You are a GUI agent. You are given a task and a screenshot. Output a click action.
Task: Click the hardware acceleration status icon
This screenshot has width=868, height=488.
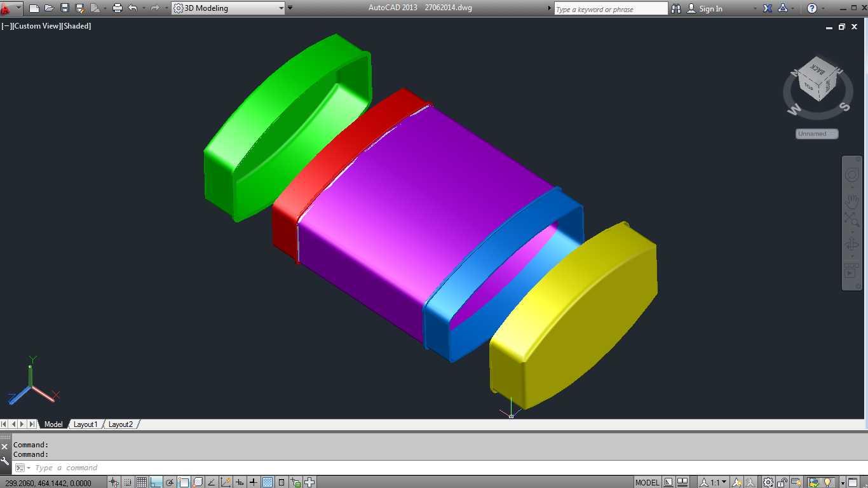tap(797, 482)
